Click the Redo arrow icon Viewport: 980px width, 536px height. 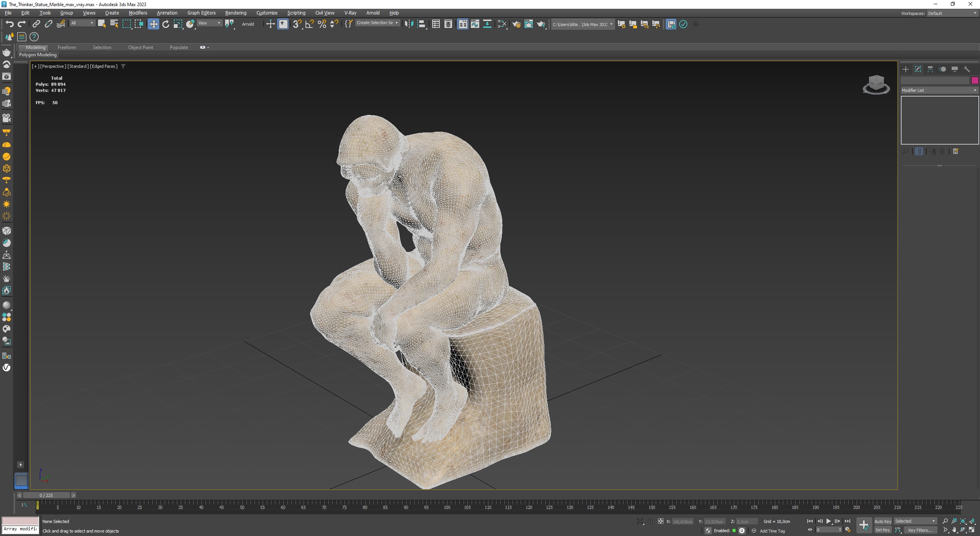point(22,24)
